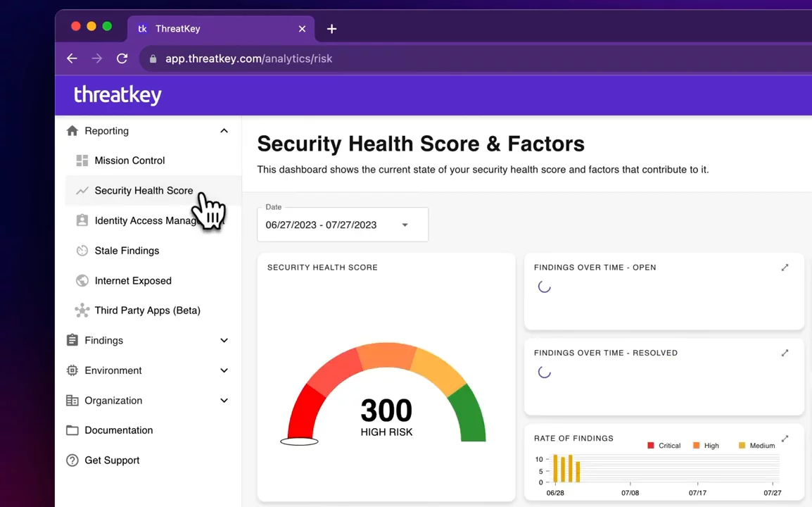
Task: Expand the Environment sidebar section
Action: pos(224,370)
